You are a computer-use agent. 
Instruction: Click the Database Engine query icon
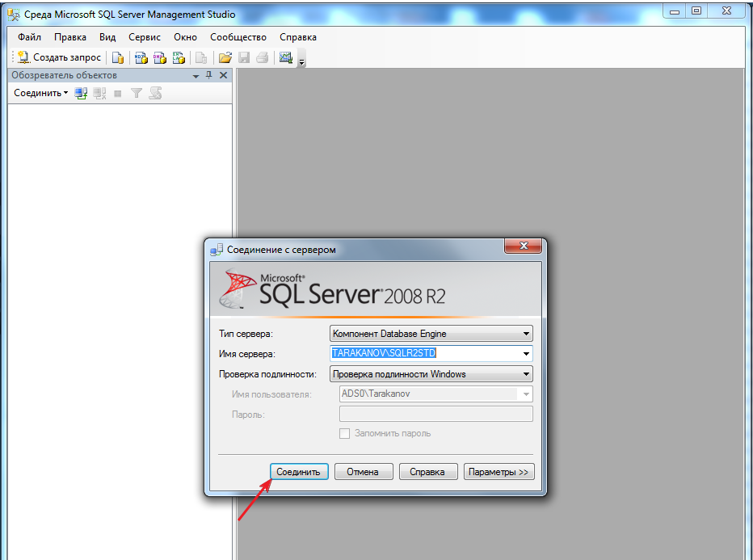coord(118,57)
